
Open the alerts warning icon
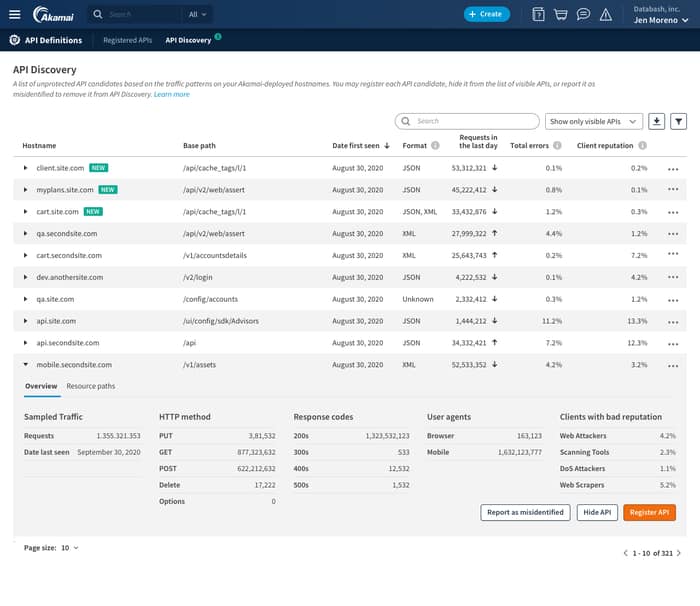tap(605, 14)
